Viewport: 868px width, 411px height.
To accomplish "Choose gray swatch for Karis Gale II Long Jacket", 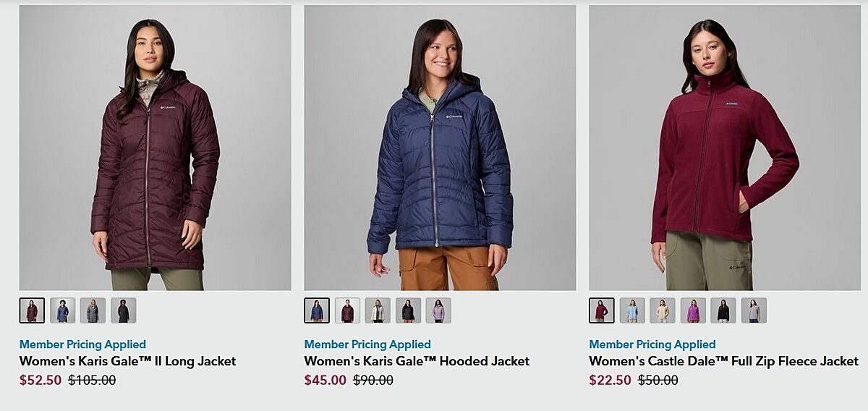I will 93,310.
